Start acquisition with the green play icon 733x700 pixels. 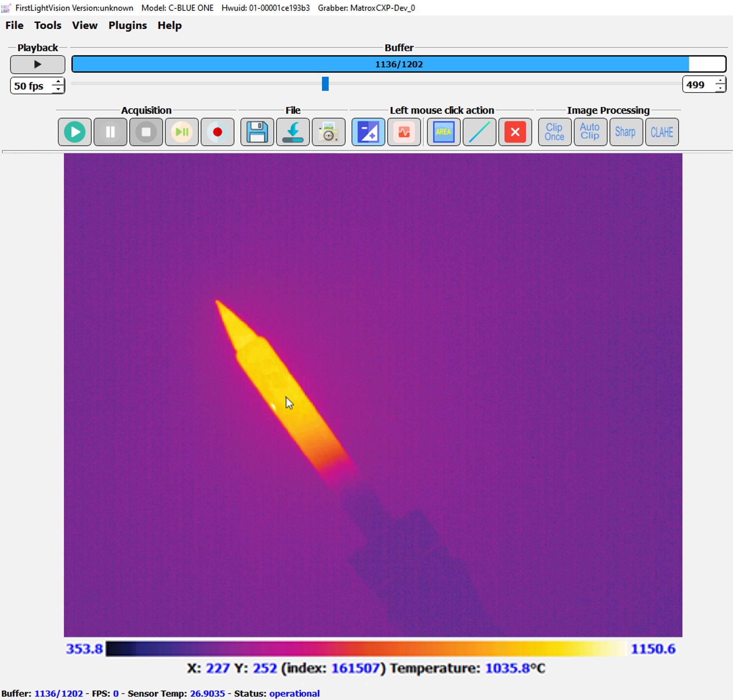[75, 132]
